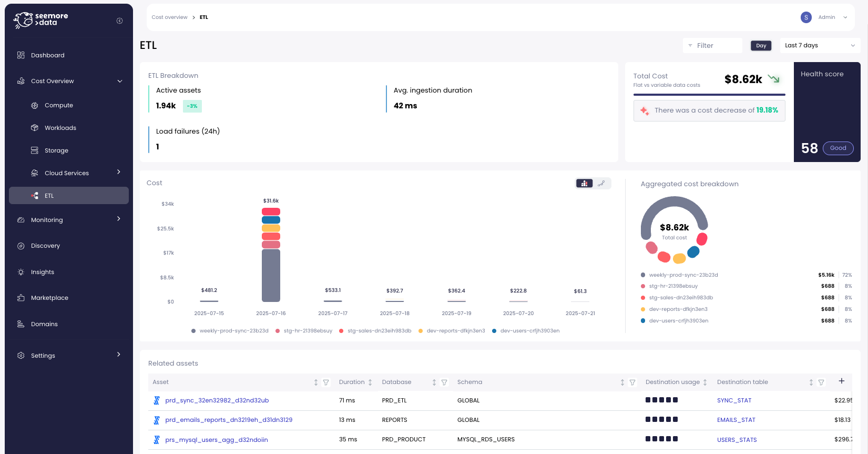Viewport: 868px width, 454px height.
Task: Click the plus icon to add column
Action: [x=841, y=381]
